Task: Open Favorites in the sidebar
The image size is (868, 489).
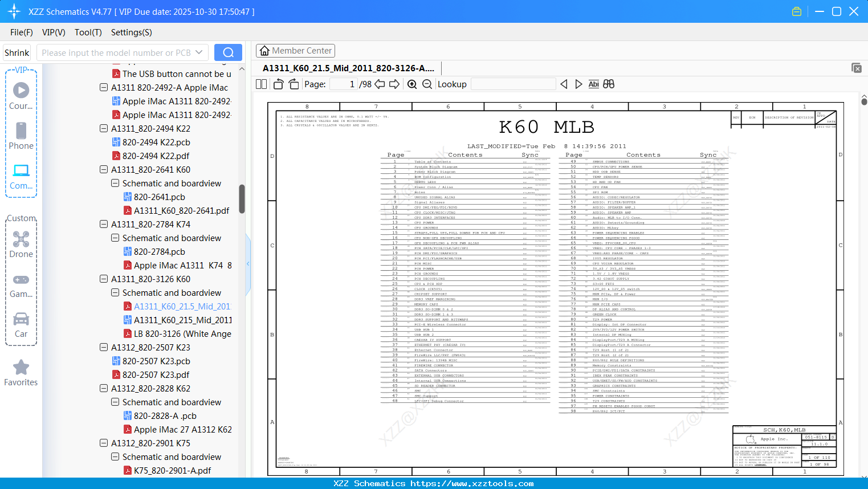Action: coord(21,373)
